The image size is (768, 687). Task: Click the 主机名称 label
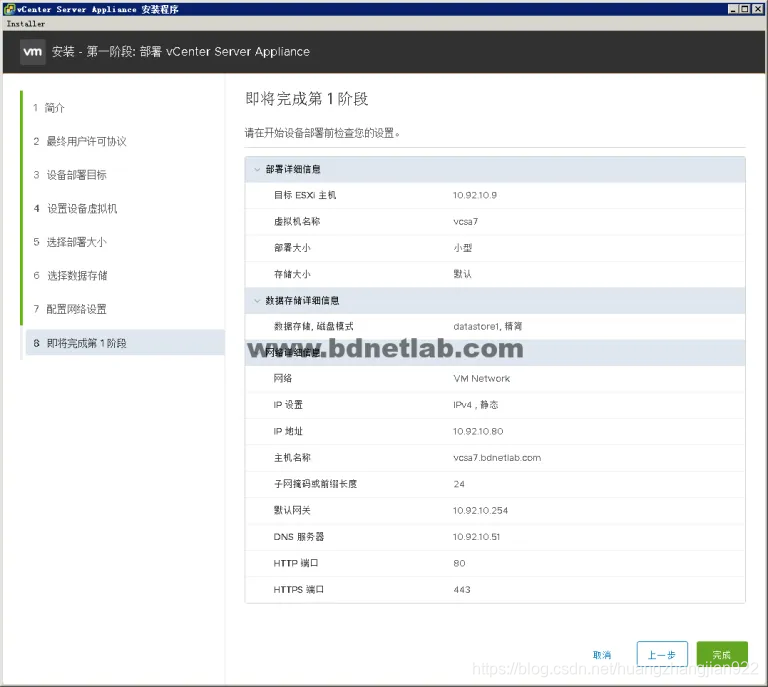coord(292,458)
